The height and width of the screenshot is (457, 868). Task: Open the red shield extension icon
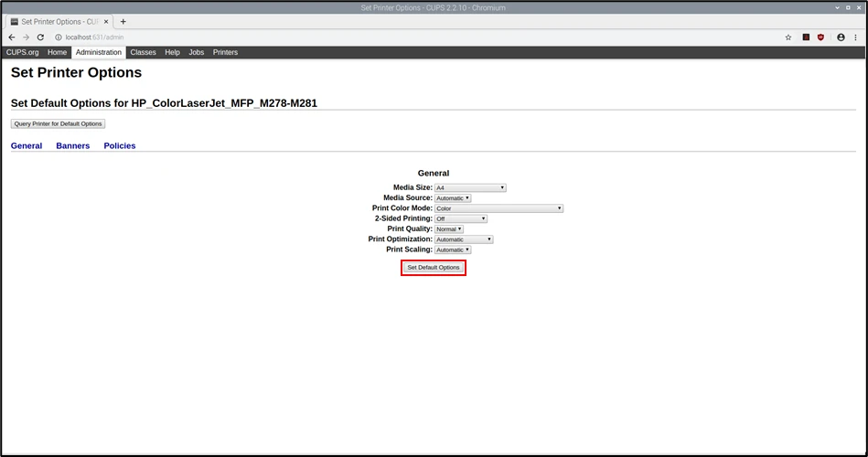pos(821,37)
